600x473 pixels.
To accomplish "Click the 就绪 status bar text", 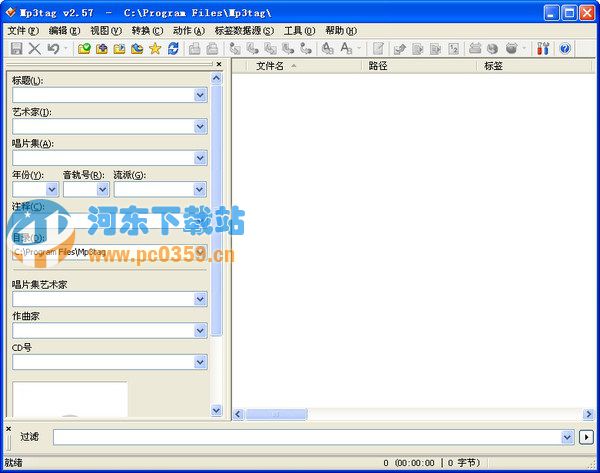I will click(x=14, y=463).
